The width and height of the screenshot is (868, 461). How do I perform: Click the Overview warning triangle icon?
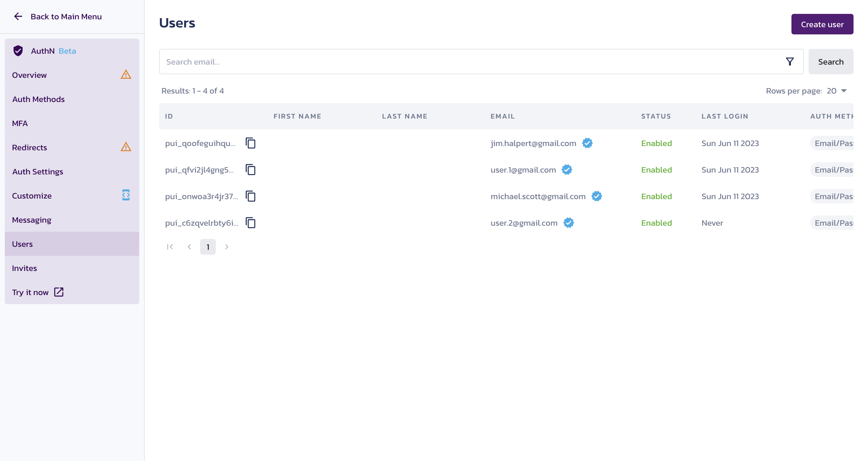(126, 75)
